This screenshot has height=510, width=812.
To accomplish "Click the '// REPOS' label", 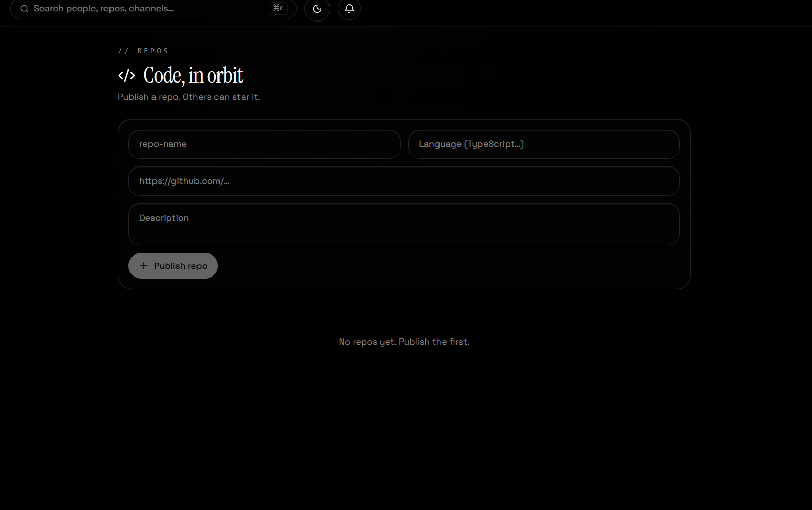I will pyautogui.click(x=143, y=51).
